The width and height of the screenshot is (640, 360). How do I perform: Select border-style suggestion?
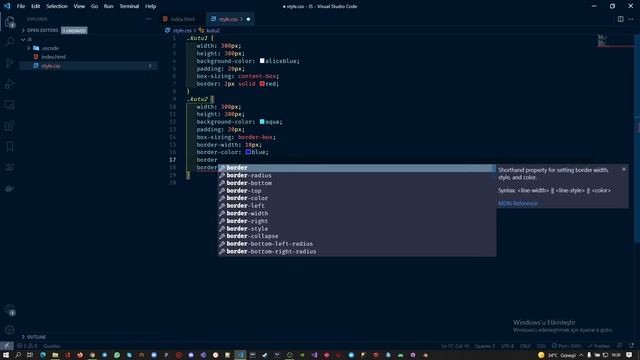[357, 229]
